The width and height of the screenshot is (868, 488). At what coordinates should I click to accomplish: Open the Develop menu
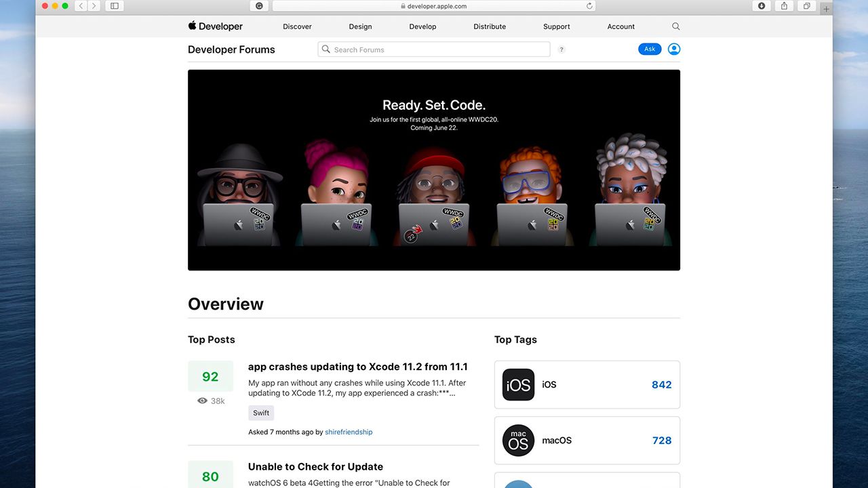[422, 26]
